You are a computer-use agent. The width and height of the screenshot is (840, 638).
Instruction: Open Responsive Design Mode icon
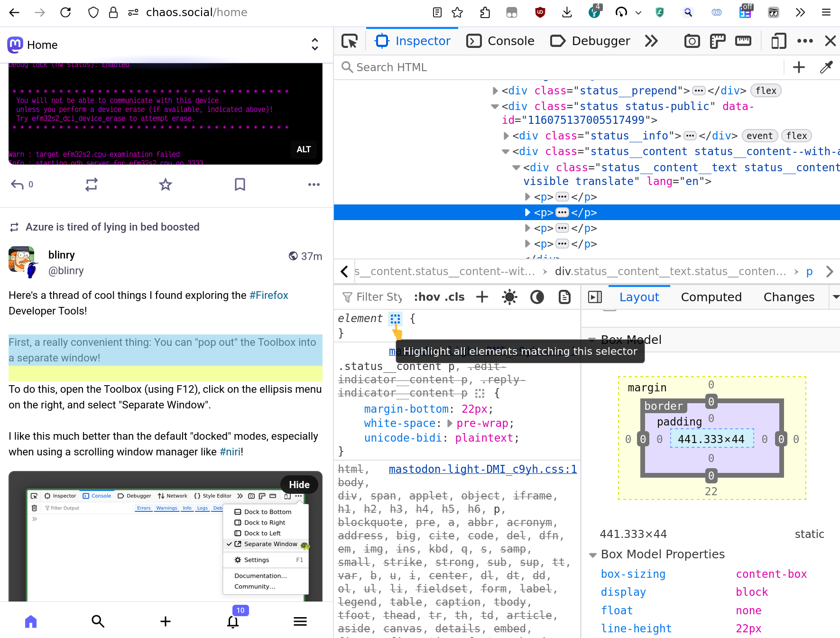point(778,41)
